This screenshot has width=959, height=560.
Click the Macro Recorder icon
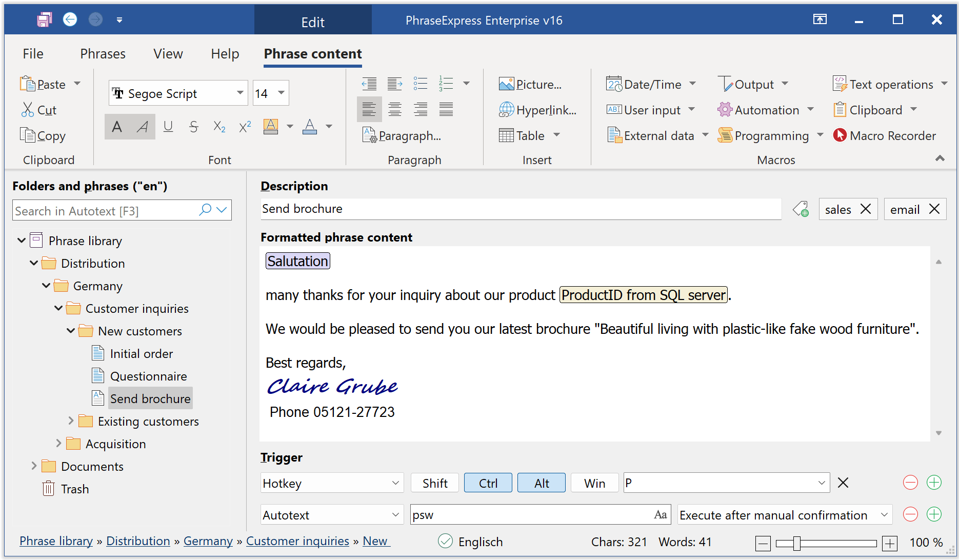[840, 135]
